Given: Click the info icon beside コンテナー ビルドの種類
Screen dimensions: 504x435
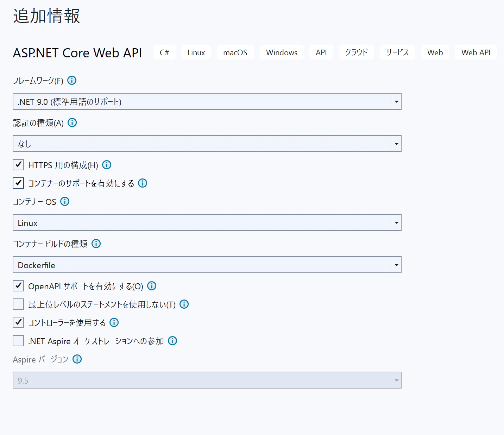Looking at the screenshot, I should [96, 244].
